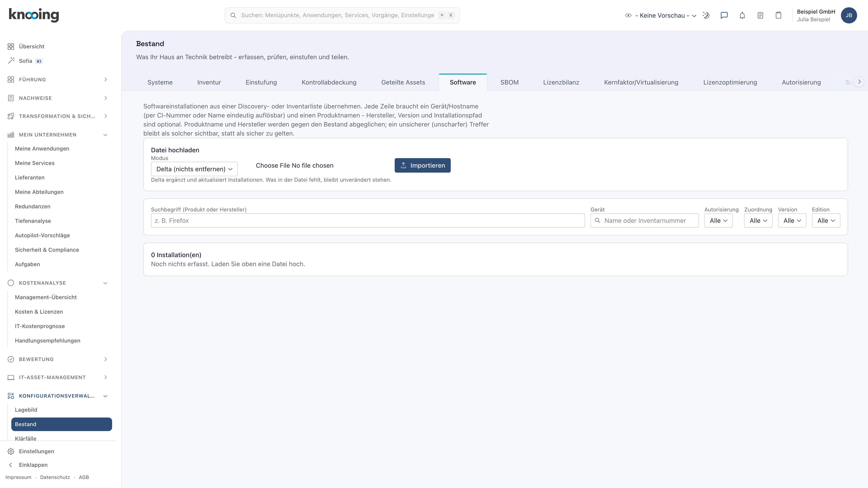The width and height of the screenshot is (868, 488).
Task: Switch to the Kontrollabdeckung tab
Action: pyautogui.click(x=329, y=82)
